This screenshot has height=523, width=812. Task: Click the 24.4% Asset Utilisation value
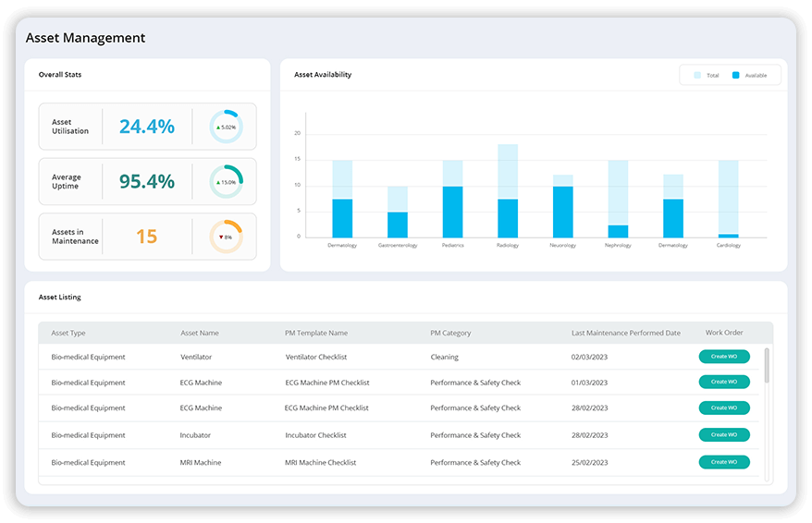[x=147, y=127]
